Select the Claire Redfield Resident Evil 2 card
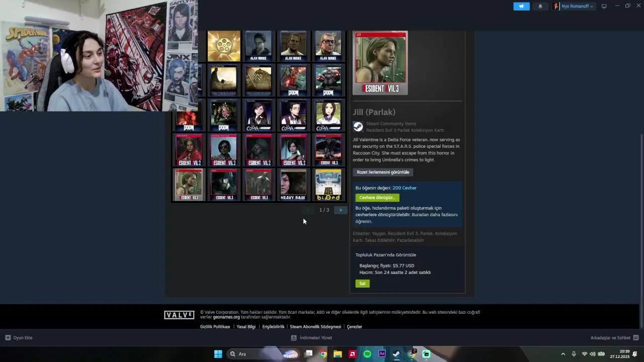This screenshot has width=644, height=362. tap(189, 150)
